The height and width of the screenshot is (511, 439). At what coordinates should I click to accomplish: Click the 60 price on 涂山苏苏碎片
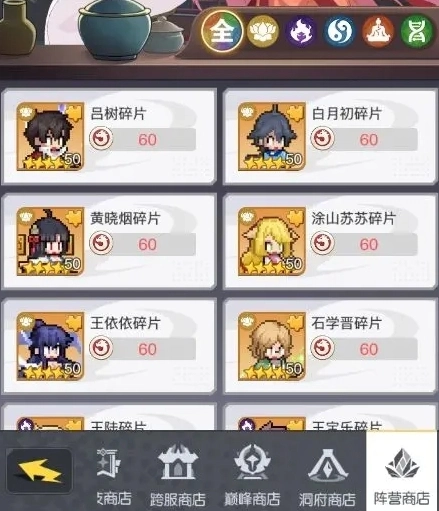point(369,244)
